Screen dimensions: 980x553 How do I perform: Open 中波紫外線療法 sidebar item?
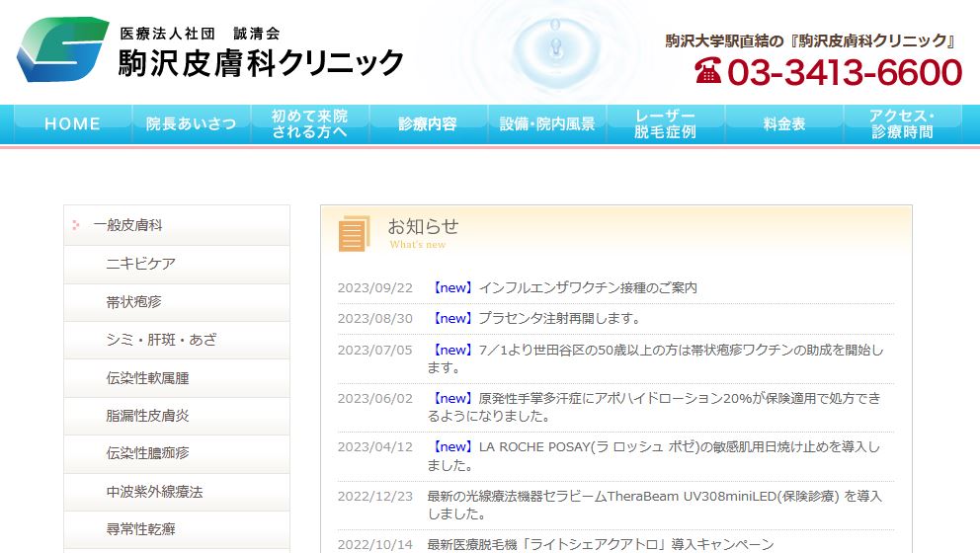[154, 491]
